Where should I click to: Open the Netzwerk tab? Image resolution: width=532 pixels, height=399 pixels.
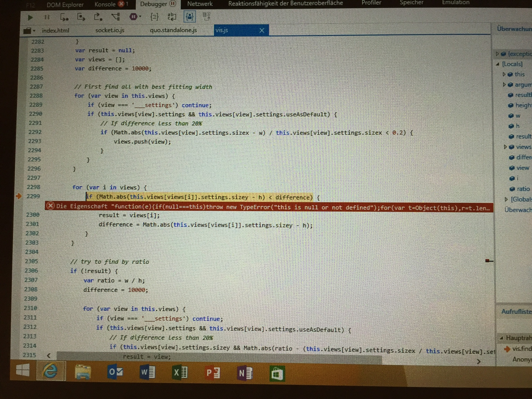point(200,4)
